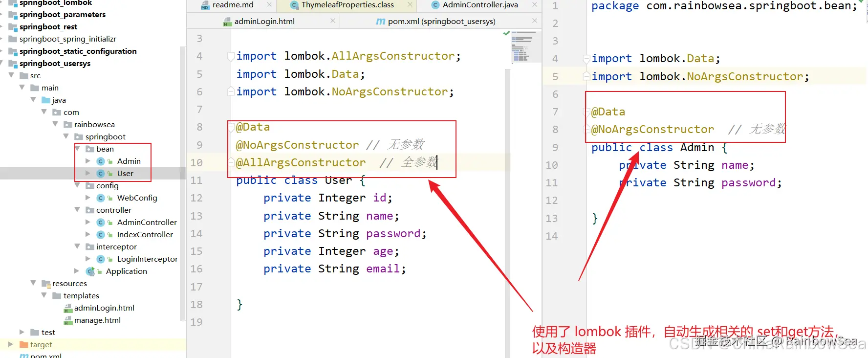Viewport: 868px width, 358px height.
Task: Open LoginInterceptor in project tree
Action: 147,259
